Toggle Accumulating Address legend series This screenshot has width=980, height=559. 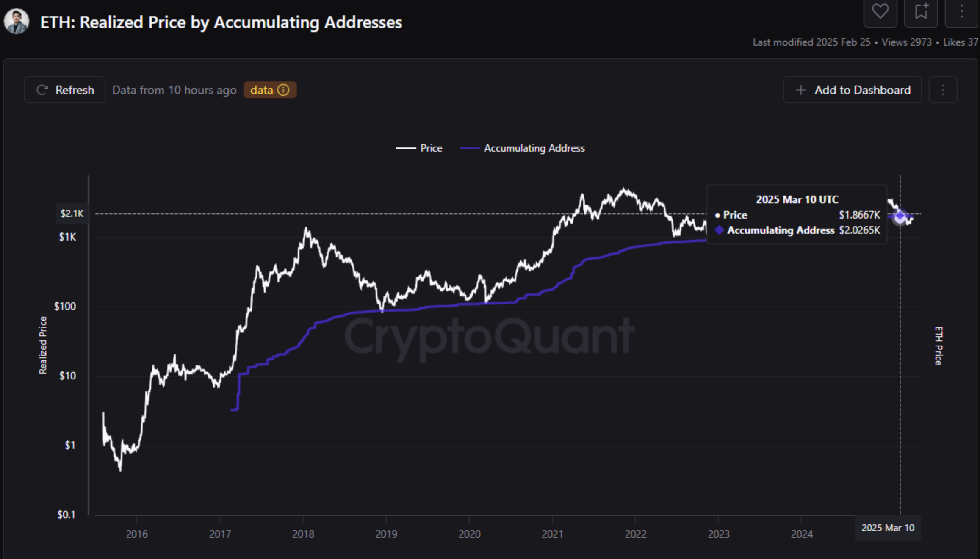pyautogui.click(x=534, y=148)
